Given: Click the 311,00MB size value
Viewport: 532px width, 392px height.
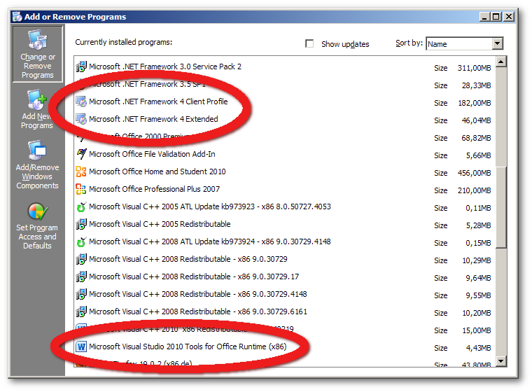Looking at the screenshot, I should tap(474, 68).
